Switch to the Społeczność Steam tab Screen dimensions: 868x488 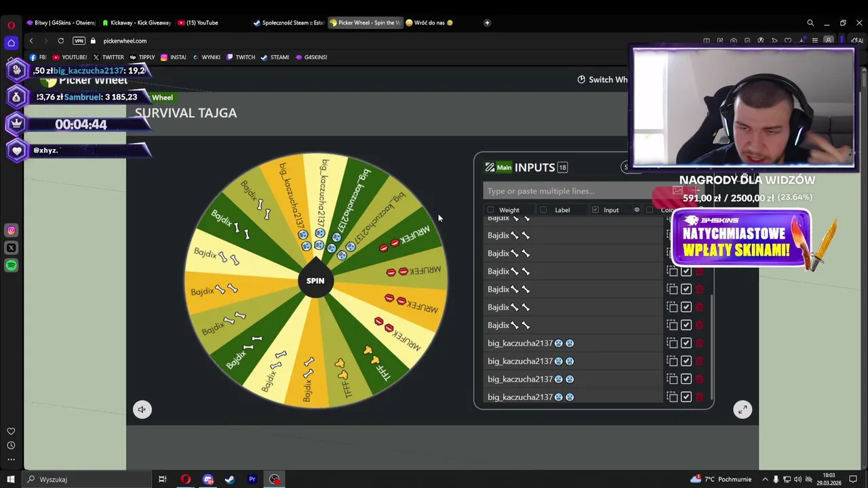pos(289,22)
